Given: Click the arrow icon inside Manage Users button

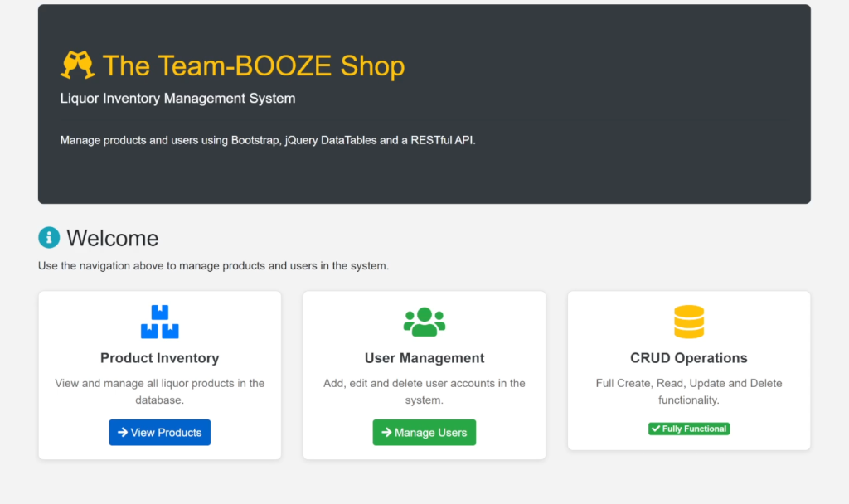Looking at the screenshot, I should (x=385, y=432).
